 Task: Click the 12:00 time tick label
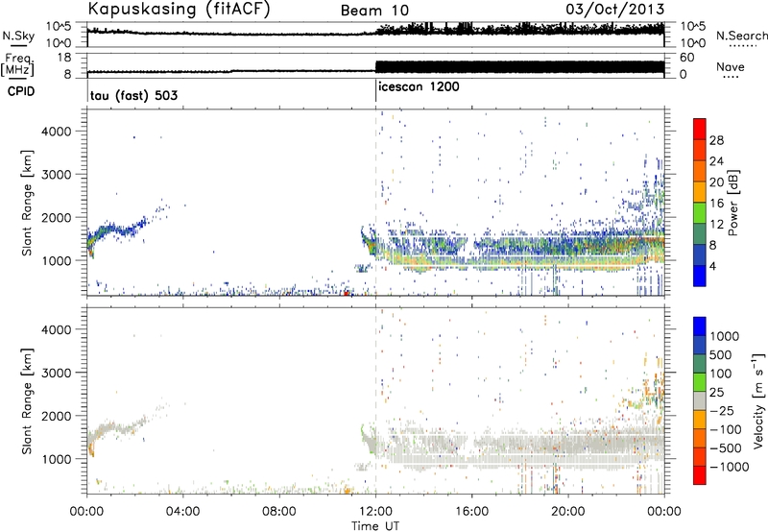[375, 512]
